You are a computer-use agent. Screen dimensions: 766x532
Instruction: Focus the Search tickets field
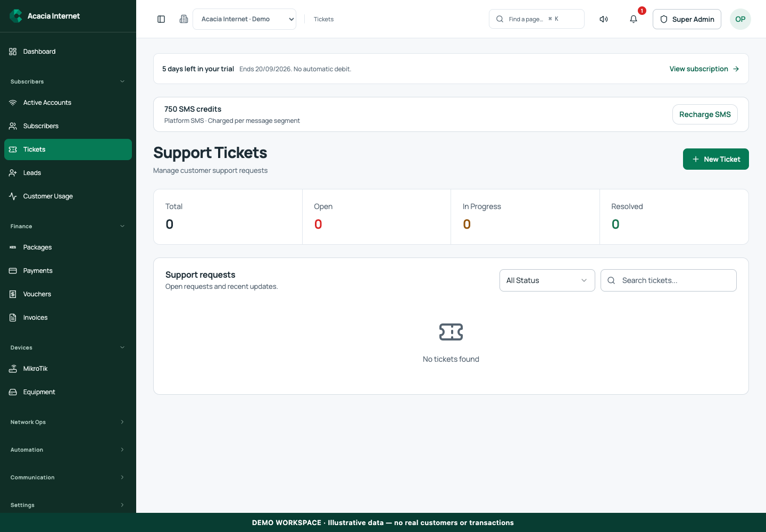(x=668, y=280)
